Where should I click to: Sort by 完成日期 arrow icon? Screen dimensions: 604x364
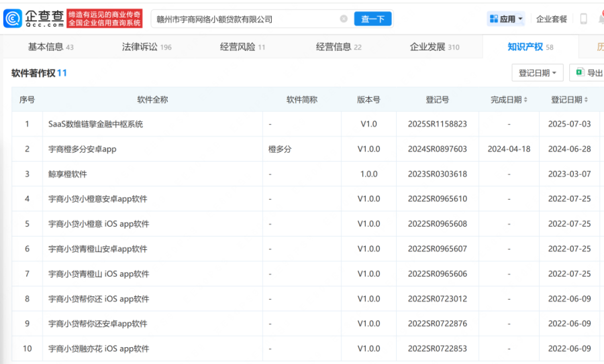[x=525, y=100]
